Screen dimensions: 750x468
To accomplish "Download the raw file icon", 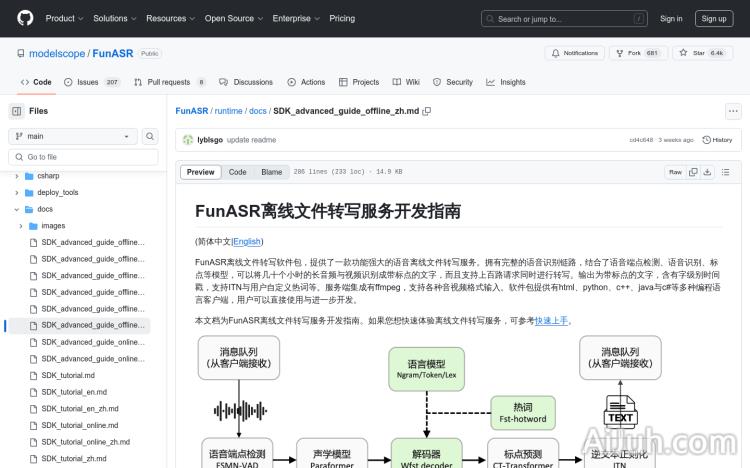I will coord(708,172).
